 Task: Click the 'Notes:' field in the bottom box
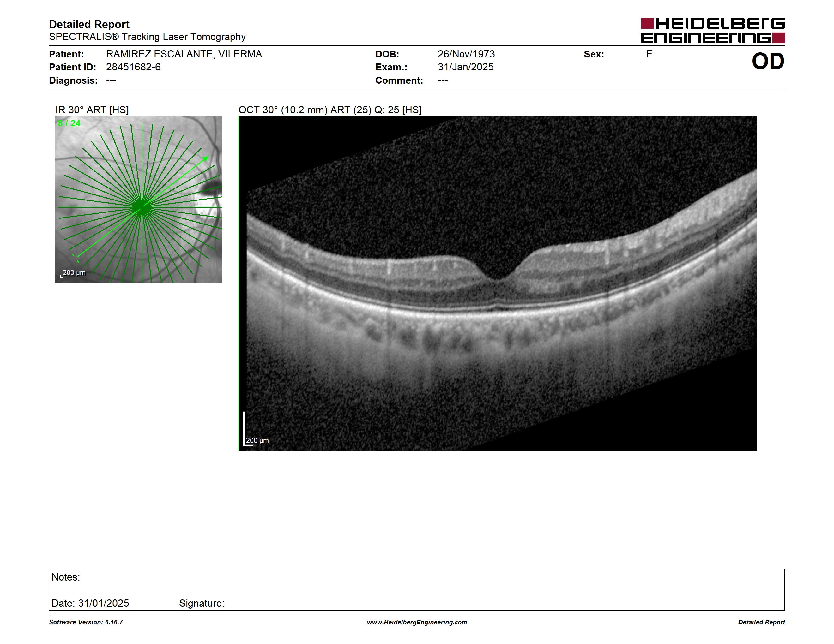(66, 577)
